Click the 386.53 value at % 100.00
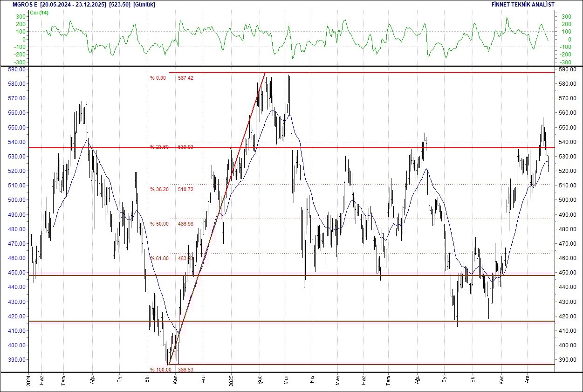The width and height of the screenshot is (583, 392). click(x=186, y=369)
